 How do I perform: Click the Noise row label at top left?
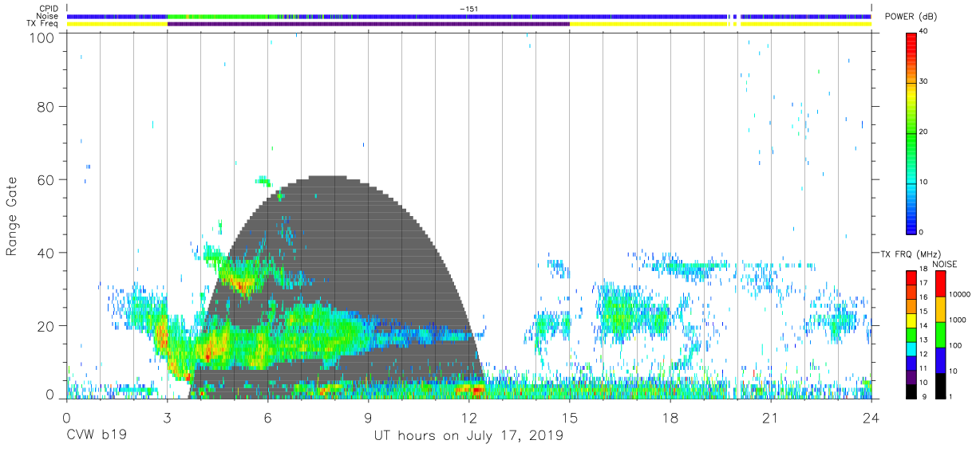48,16
